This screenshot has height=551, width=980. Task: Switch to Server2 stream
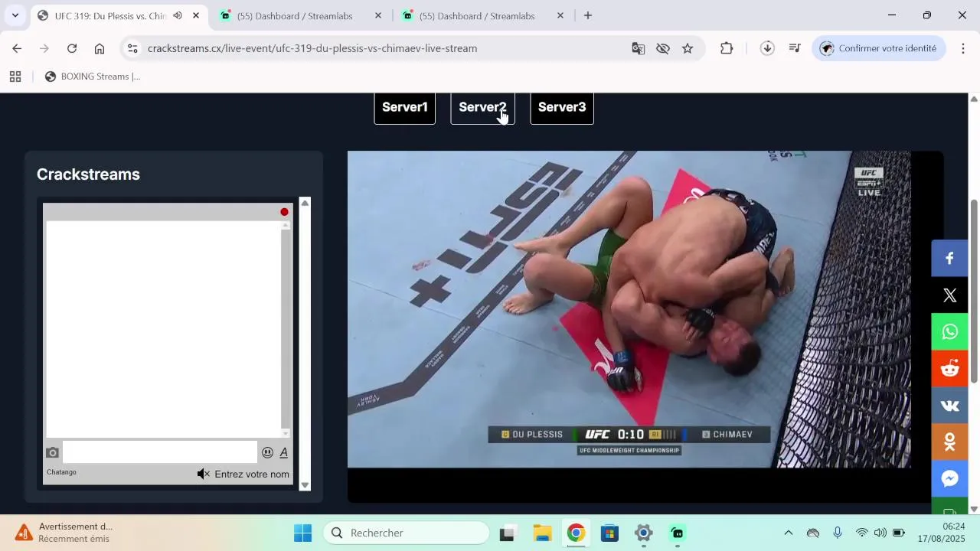pyautogui.click(x=482, y=108)
